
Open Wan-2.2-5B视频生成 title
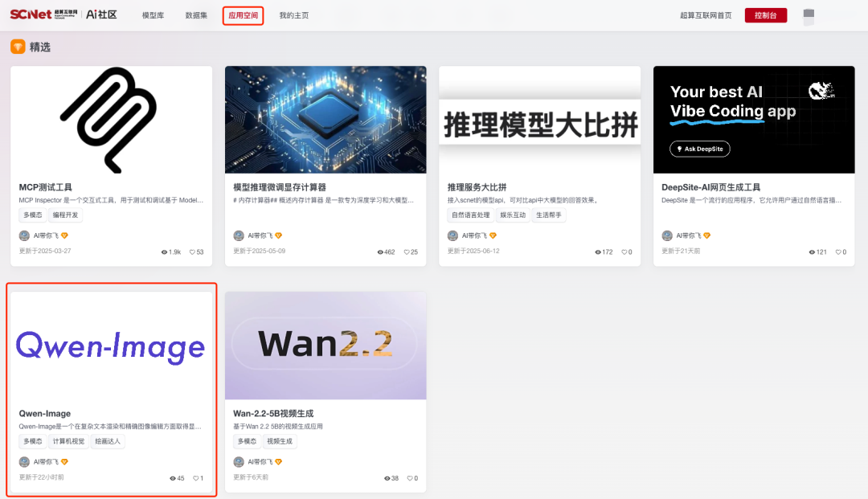coord(273,413)
